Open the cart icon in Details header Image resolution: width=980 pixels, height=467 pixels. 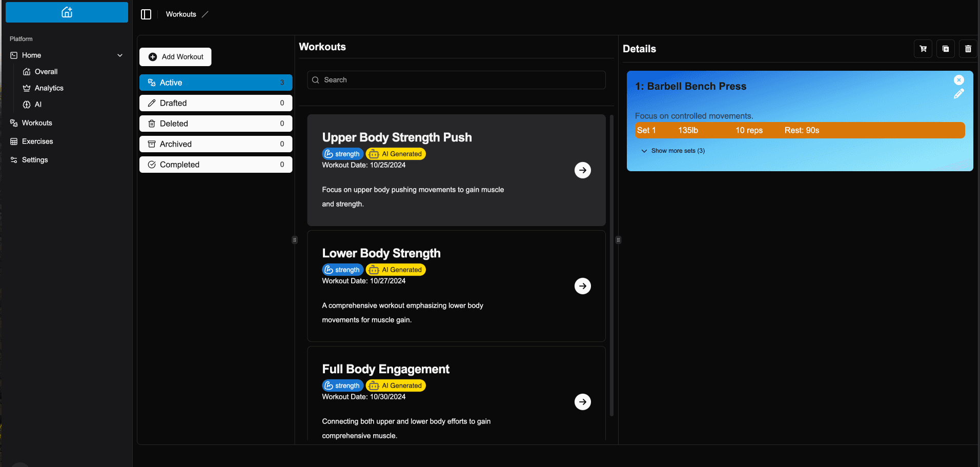pos(923,49)
